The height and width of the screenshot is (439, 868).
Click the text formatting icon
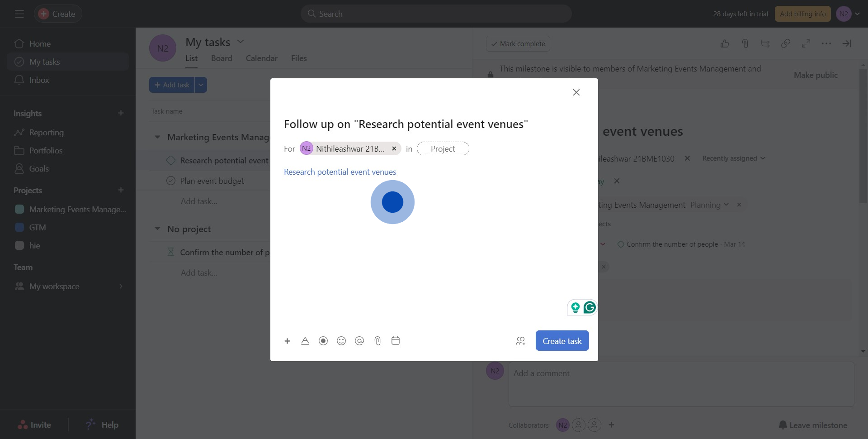click(305, 341)
